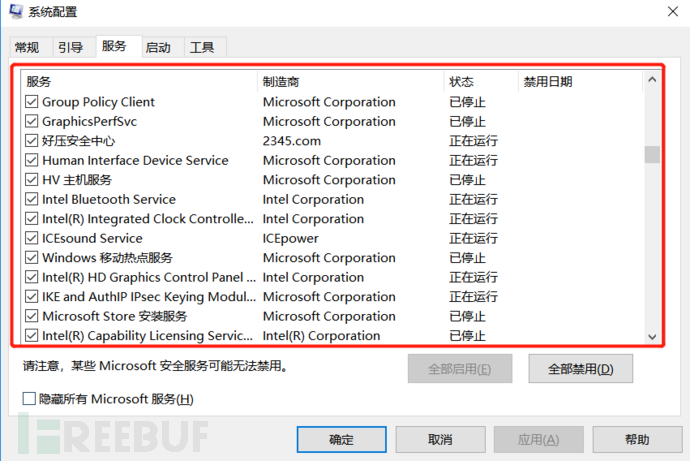Sort list by 状态 column header
The height and width of the screenshot is (461, 690).
pyautogui.click(x=481, y=82)
